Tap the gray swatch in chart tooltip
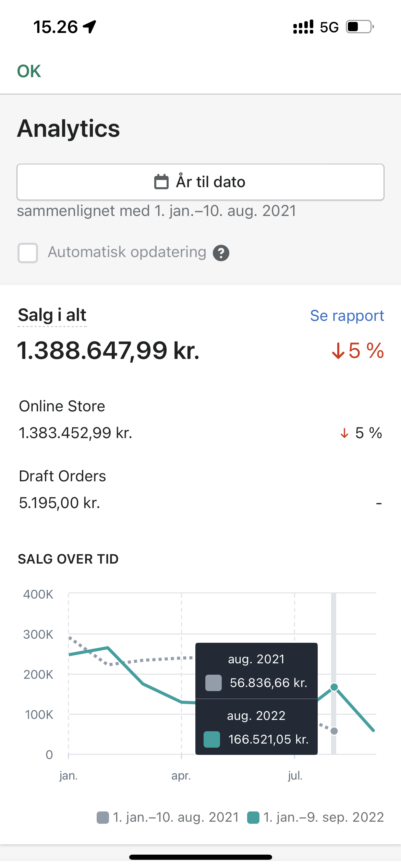401x868 pixels. (213, 683)
